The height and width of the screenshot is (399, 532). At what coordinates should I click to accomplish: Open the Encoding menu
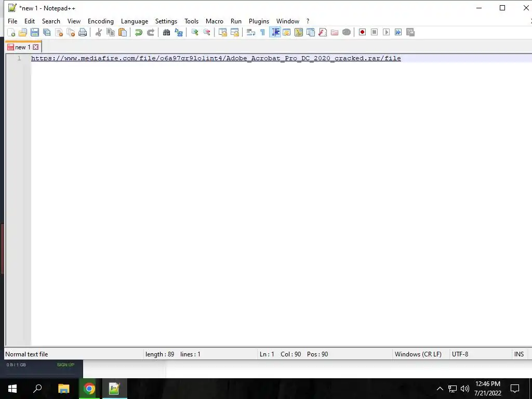101,21
